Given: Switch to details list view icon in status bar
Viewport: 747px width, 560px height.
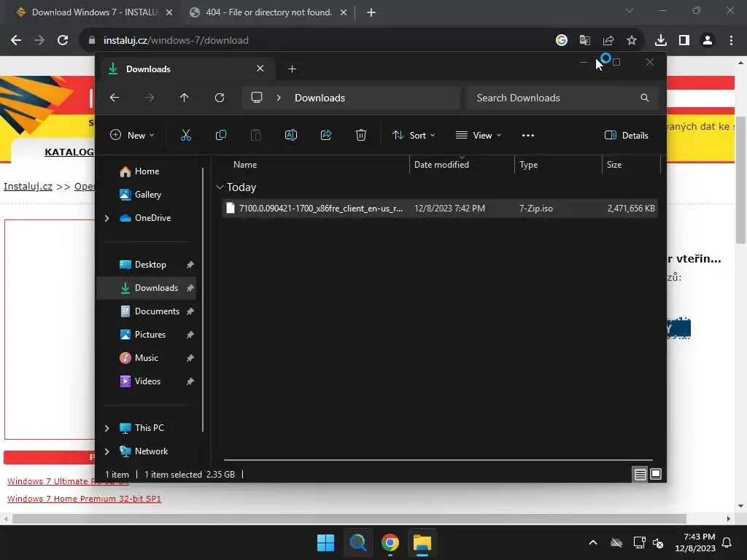Looking at the screenshot, I should (x=640, y=474).
